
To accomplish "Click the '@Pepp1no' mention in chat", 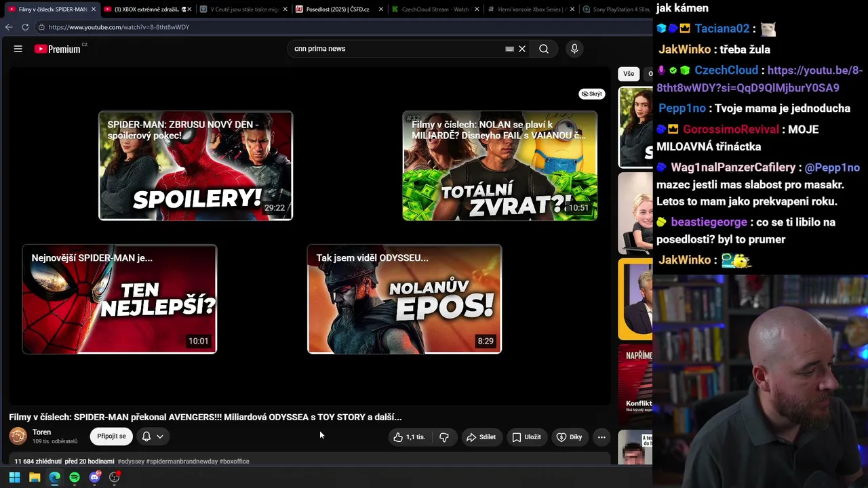I will pyautogui.click(x=832, y=167).
